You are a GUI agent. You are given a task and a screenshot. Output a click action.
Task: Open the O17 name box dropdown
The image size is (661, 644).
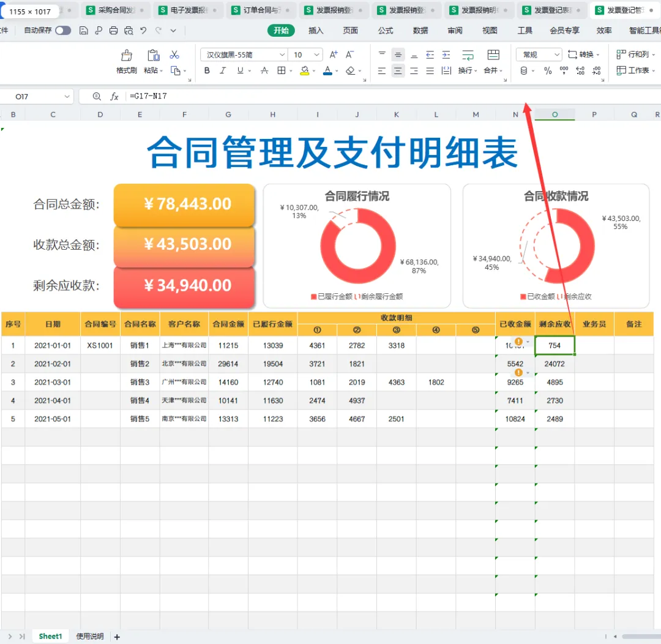click(x=67, y=97)
